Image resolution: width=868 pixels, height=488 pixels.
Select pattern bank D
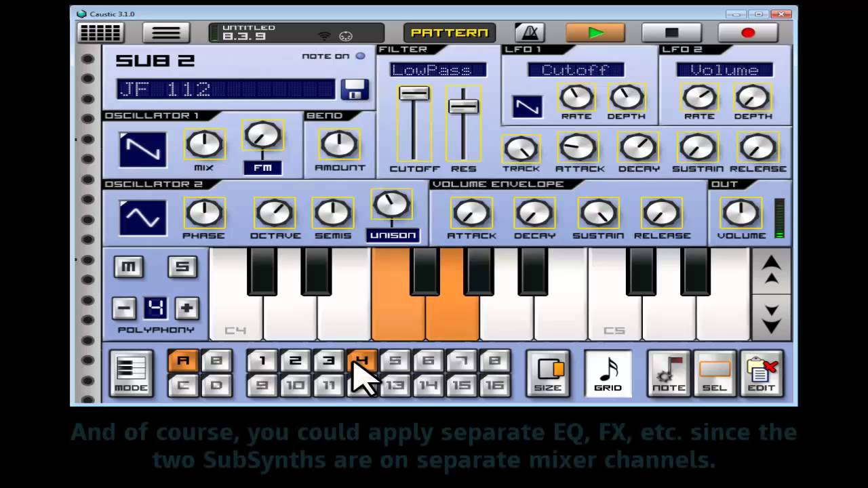(x=216, y=385)
